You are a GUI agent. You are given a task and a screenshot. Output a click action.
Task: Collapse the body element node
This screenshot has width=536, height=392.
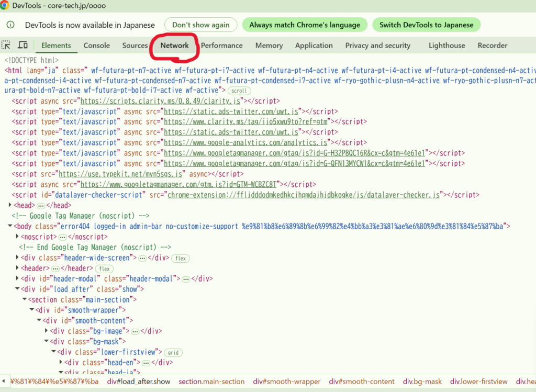tap(9, 227)
